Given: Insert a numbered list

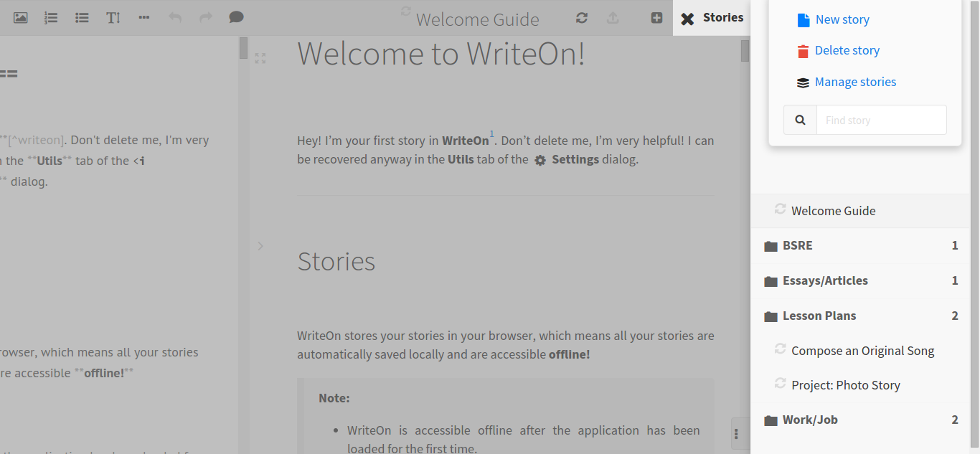Looking at the screenshot, I should tap(51, 17).
